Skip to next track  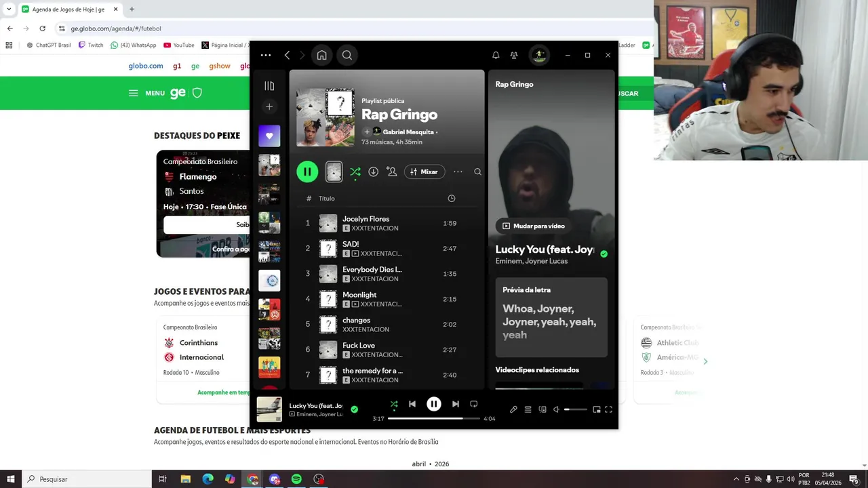[456, 404]
